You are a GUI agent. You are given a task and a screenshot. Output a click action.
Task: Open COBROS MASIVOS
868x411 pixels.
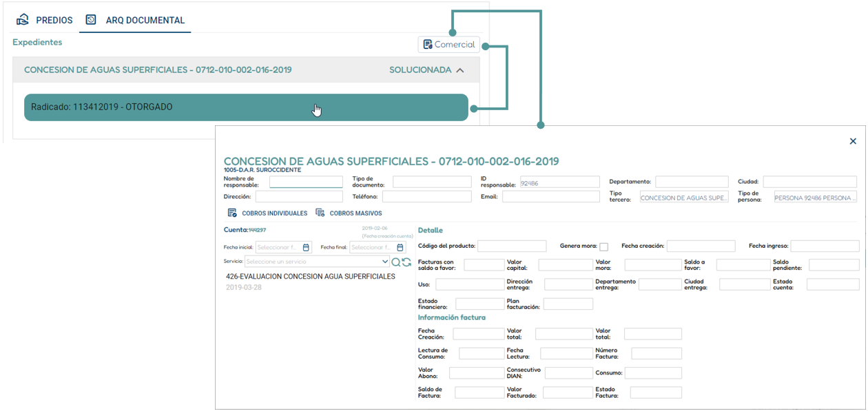coord(349,213)
